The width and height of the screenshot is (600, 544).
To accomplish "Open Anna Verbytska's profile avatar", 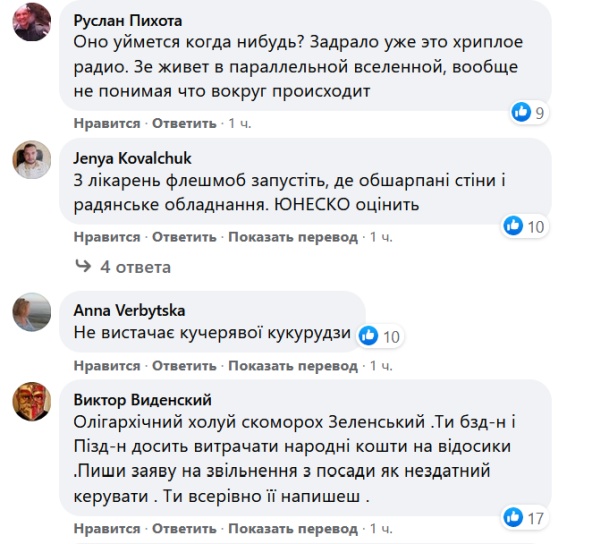I will tap(31, 312).
